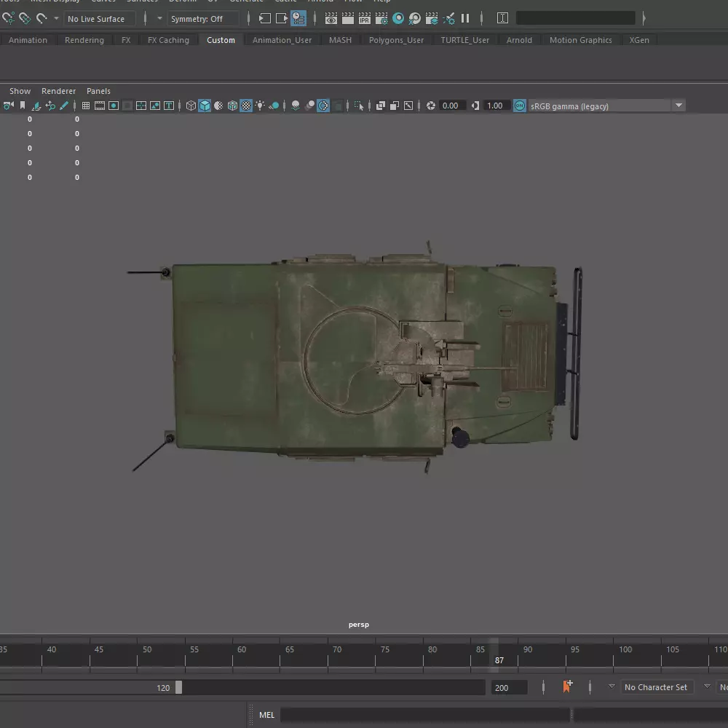
Task: Click the Image plane icon
Action: pyautogui.click(x=36, y=106)
